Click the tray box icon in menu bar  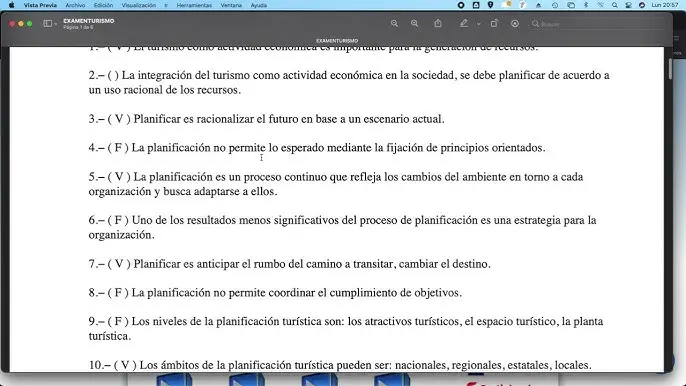(x=476, y=5)
